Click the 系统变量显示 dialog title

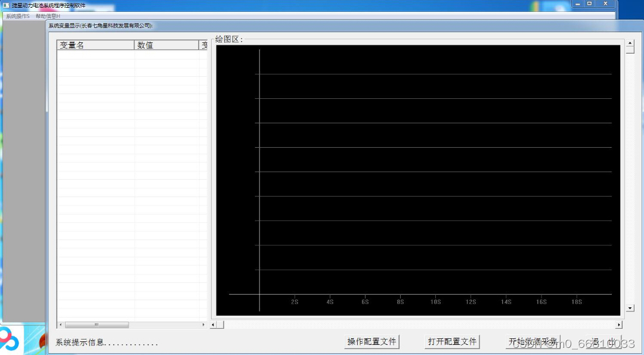(101, 26)
